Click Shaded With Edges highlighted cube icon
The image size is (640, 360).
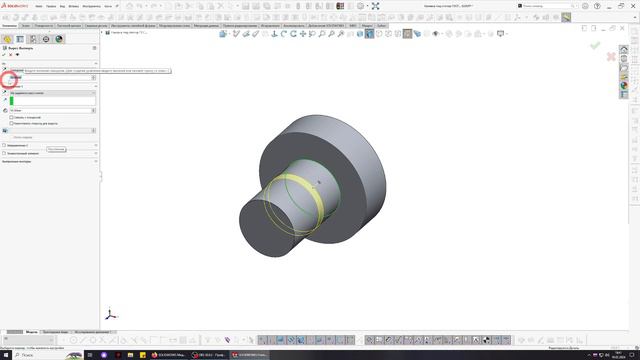tap(369, 34)
